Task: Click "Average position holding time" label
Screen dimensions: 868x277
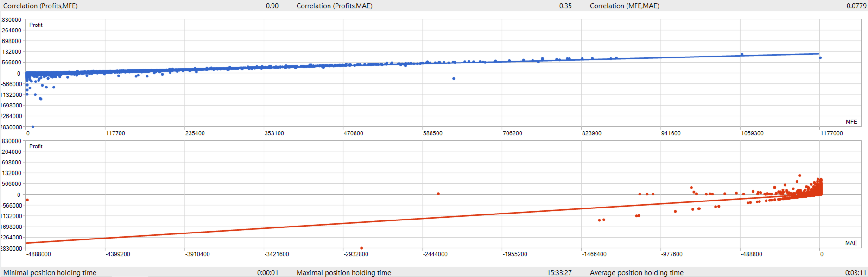Action: click(637, 273)
